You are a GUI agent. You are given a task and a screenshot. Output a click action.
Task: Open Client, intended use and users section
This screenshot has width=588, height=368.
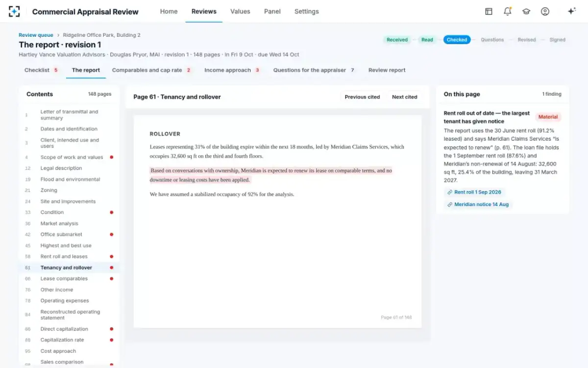69,143
